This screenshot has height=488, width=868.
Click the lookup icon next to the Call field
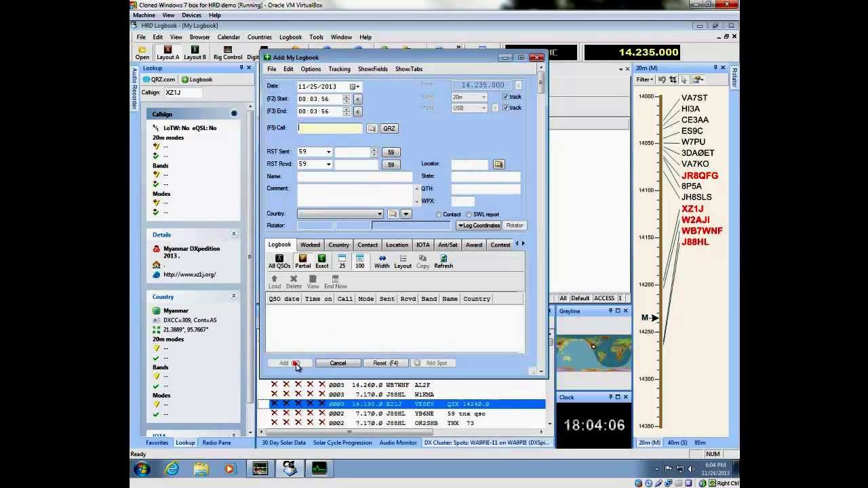[372, 128]
